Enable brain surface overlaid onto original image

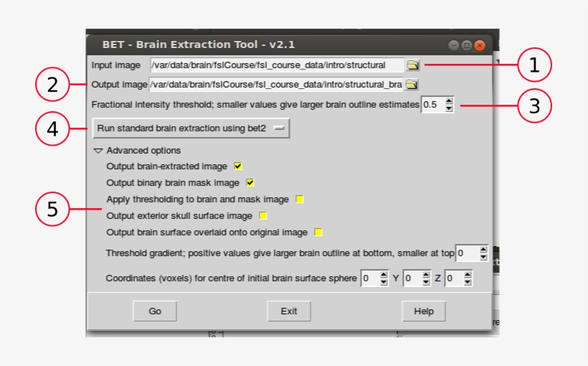(318, 232)
